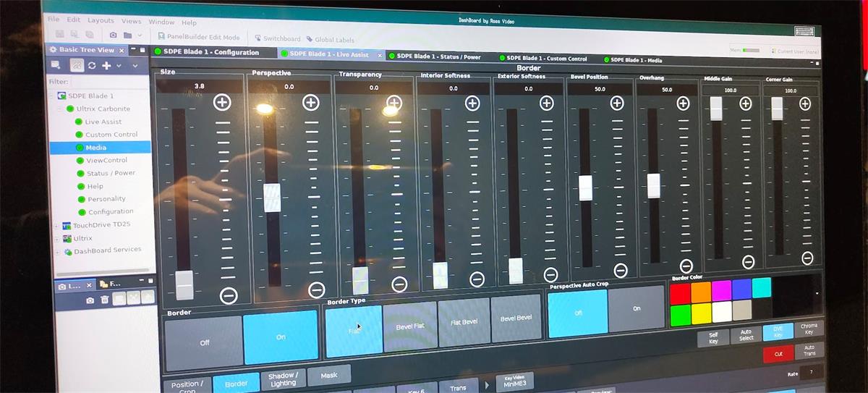Collapse the Ultrix Carbonite tree node
The height and width of the screenshot is (393, 868).
(59, 109)
